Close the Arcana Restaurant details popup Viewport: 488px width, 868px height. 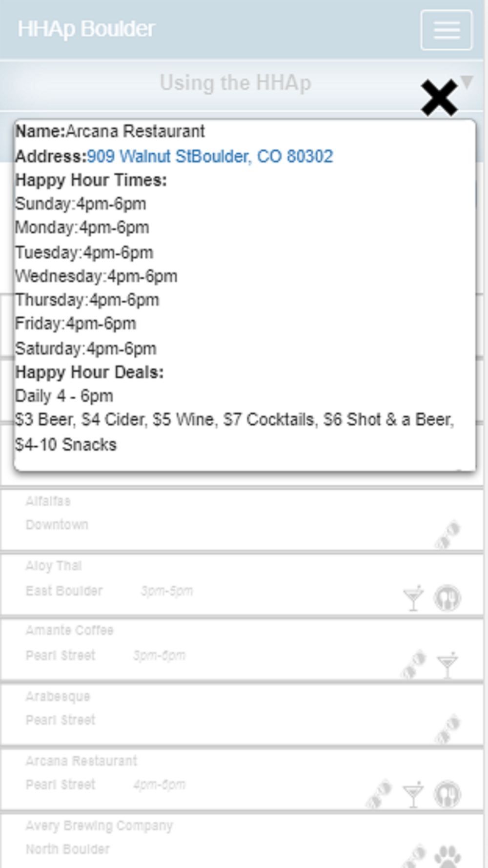[x=439, y=98]
